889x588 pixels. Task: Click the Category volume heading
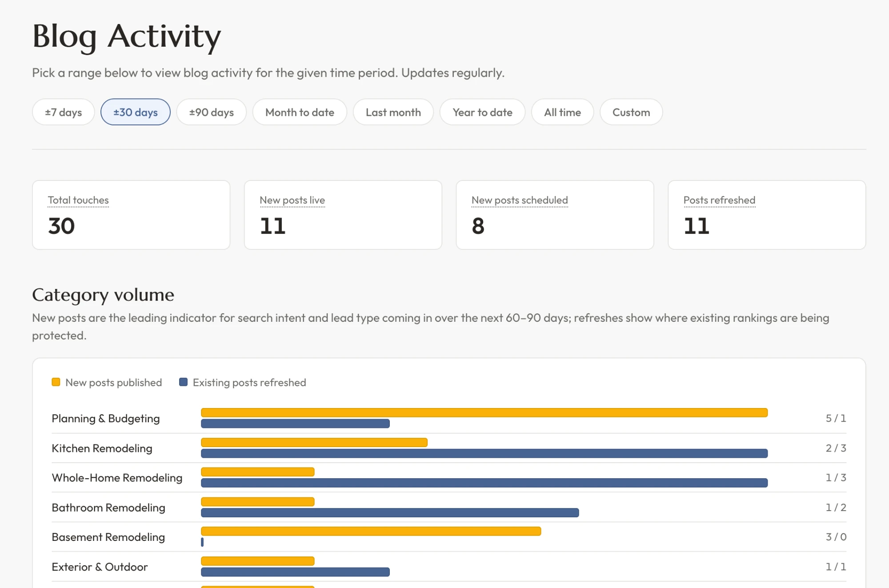pyautogui.click(x=103, y=295)
